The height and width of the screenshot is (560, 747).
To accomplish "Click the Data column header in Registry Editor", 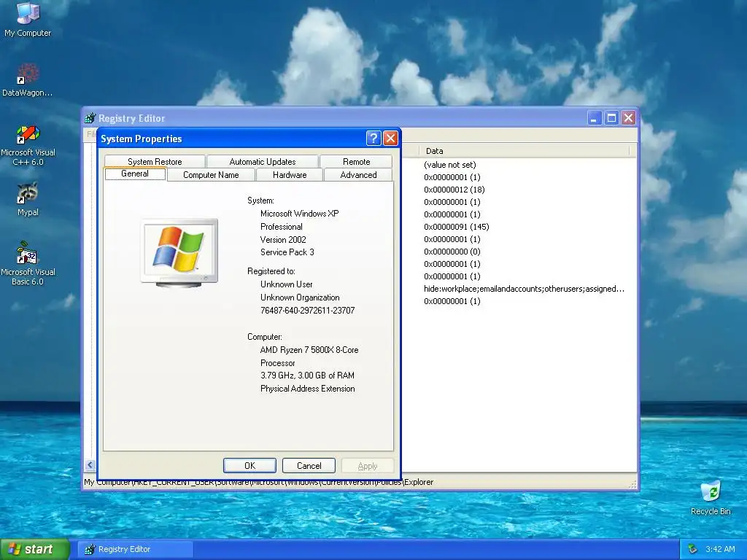I will [524, 151].
